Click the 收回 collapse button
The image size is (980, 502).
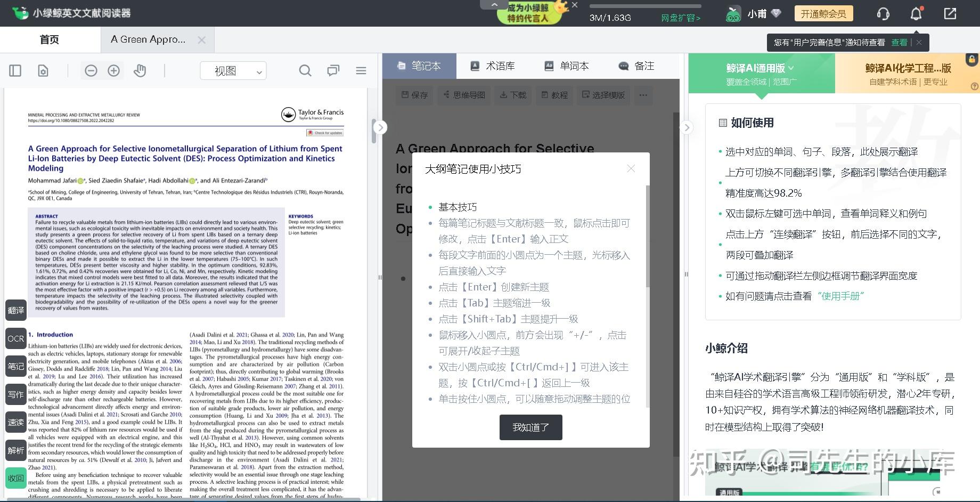coord(16,478)
